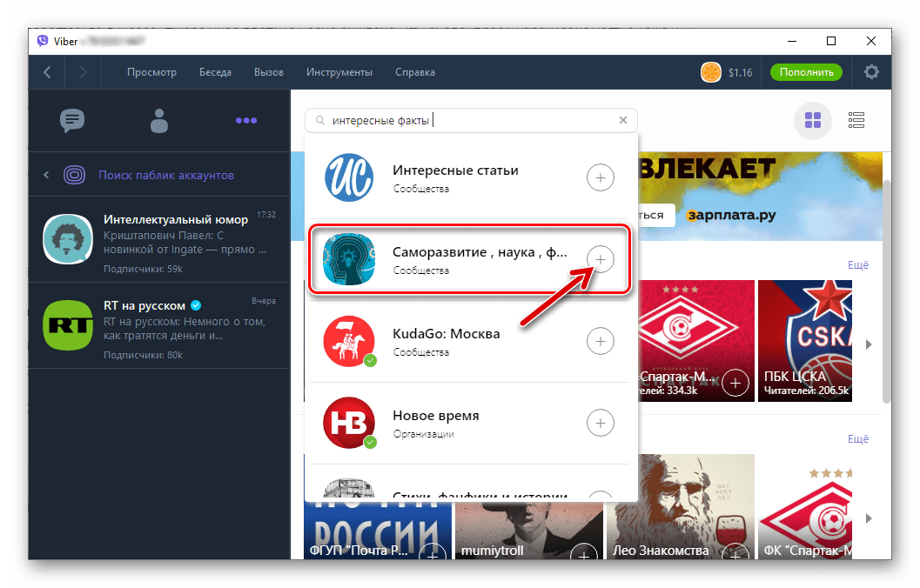Image resolution: width=920 pixels, height=588 pixels.
Task: Open the settings gear icon
Action: (871, 72)
